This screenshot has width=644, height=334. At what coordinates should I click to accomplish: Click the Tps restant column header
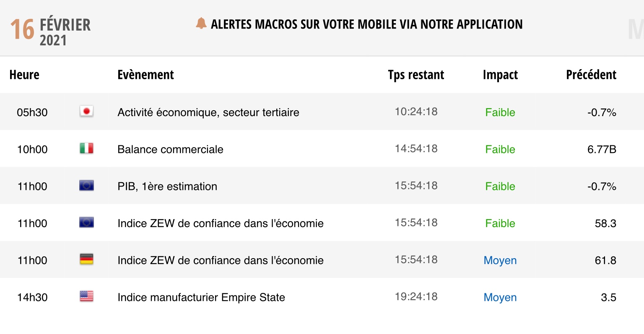click(416, 75)
